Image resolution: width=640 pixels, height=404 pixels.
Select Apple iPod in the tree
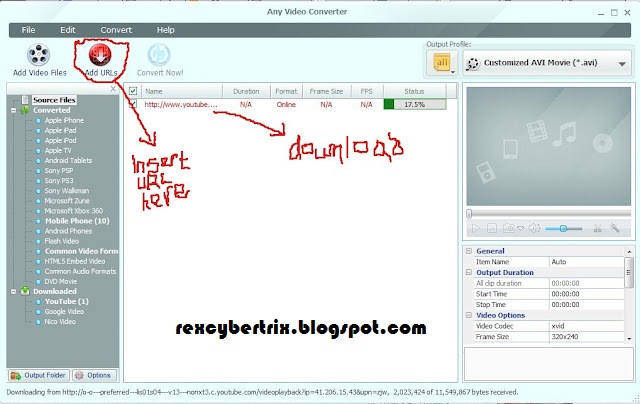[60, 140]
